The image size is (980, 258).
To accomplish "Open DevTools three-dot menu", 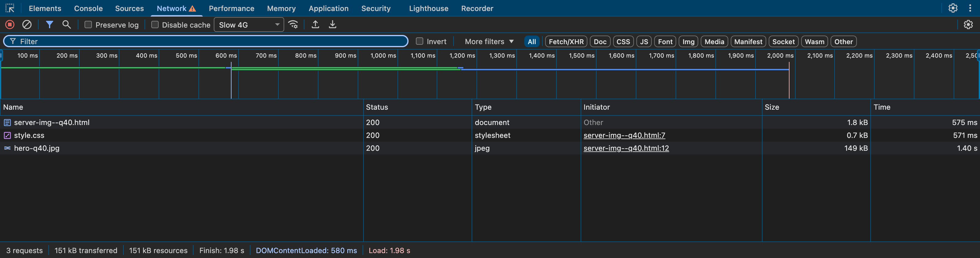I will 970,8.
